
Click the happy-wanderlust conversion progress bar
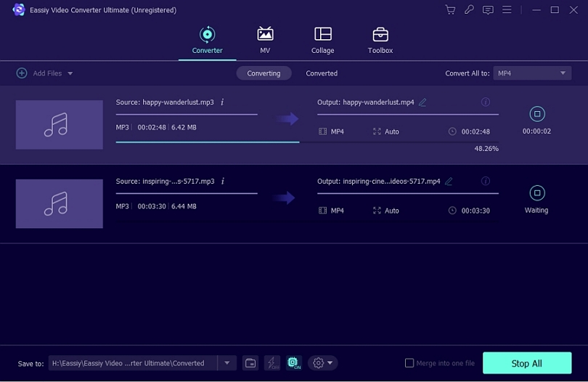tap(307, 142)
